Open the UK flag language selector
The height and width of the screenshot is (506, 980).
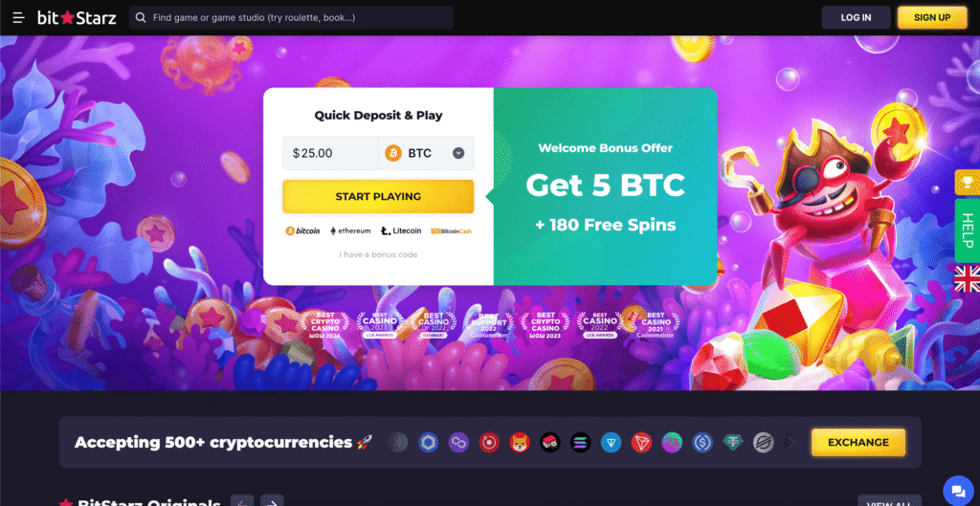968,278
